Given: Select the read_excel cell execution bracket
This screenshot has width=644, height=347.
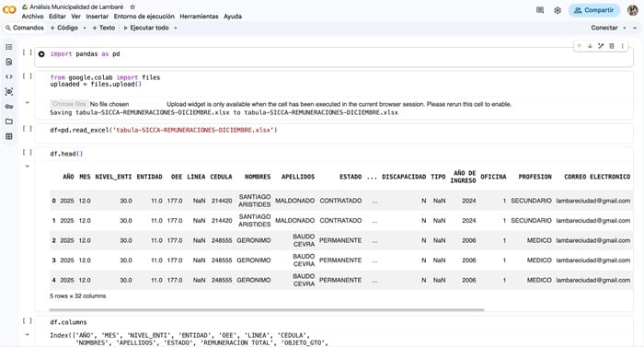Looking at the screenshot, I should [x=27, y=129].
